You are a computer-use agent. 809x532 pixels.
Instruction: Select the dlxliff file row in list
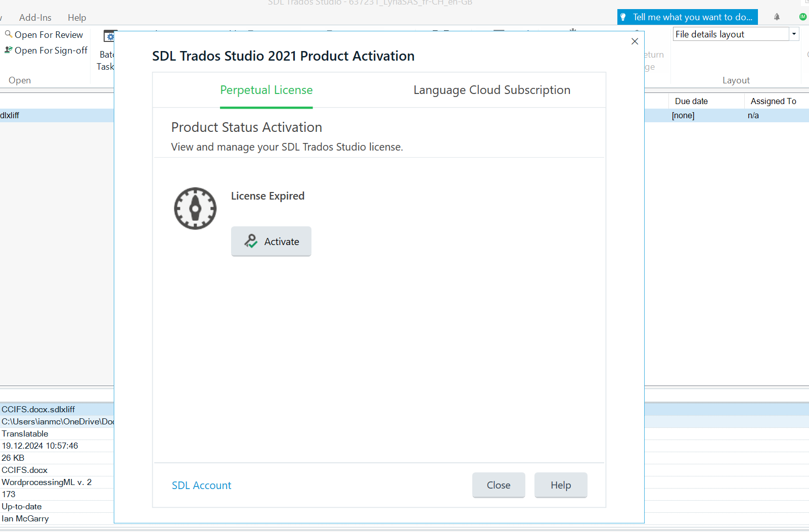[x=57, y=115]
